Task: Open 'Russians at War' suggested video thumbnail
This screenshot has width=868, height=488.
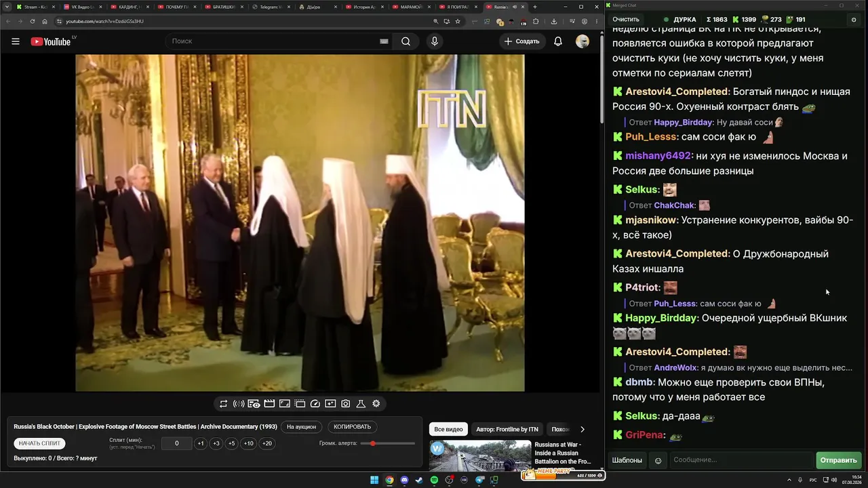Action: (480, 455)
